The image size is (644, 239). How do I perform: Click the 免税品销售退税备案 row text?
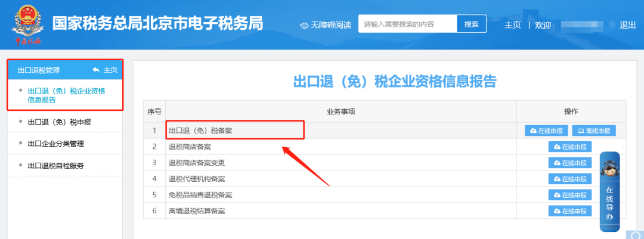pos(200,195)
